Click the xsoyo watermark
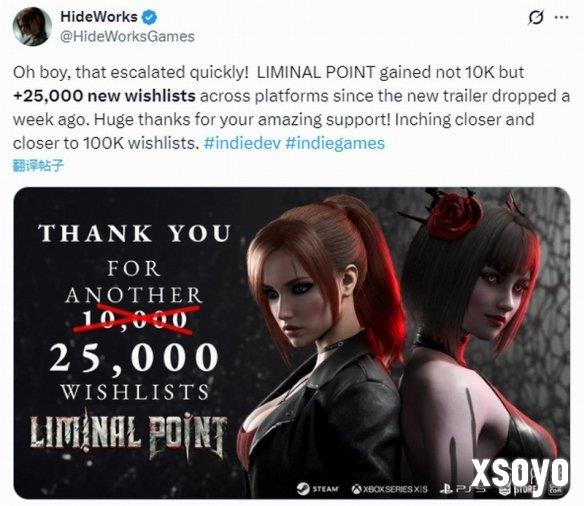The width and height of the screenshot is (584, 506). click(520, 476)
